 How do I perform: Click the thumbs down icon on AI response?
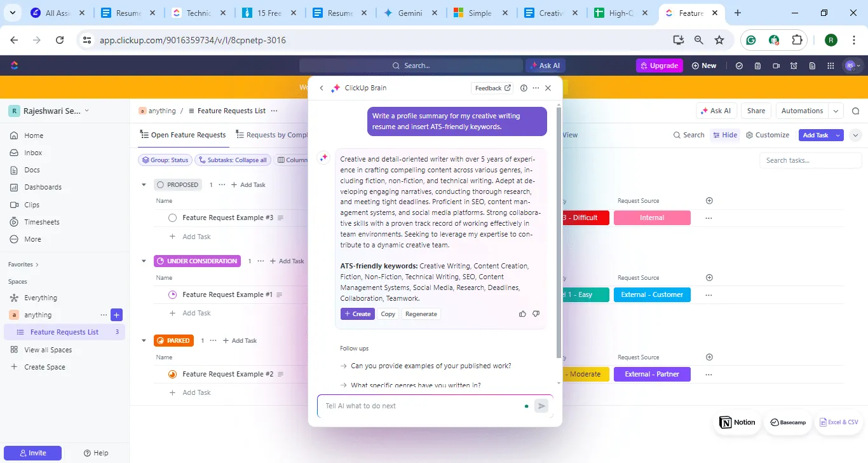point(536,314)
